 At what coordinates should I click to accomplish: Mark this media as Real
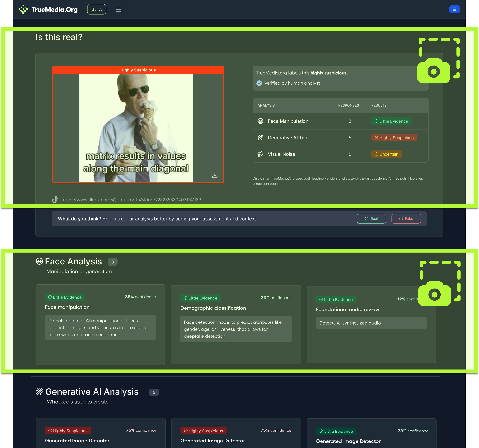pyautogui.click(x=371, y=219)
